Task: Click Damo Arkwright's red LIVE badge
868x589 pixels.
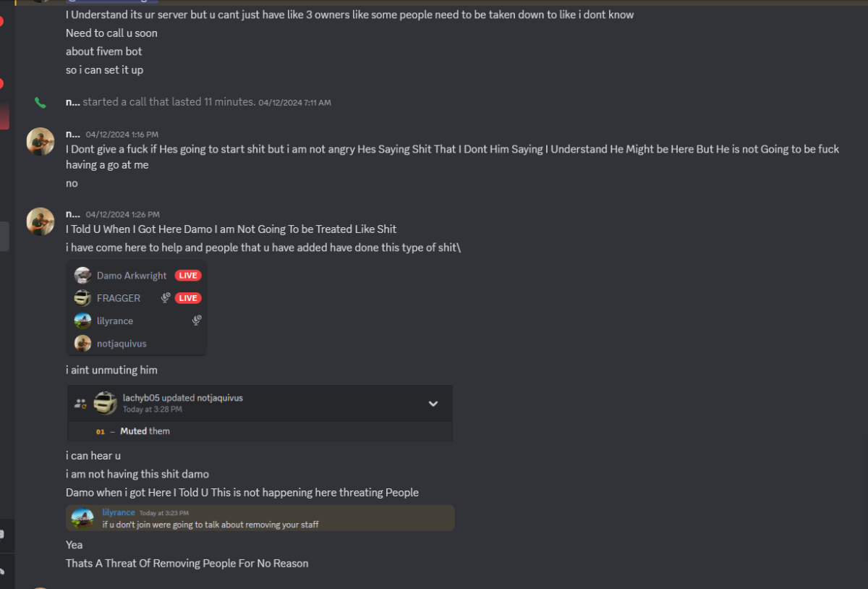Action: [x=188, y=276]
